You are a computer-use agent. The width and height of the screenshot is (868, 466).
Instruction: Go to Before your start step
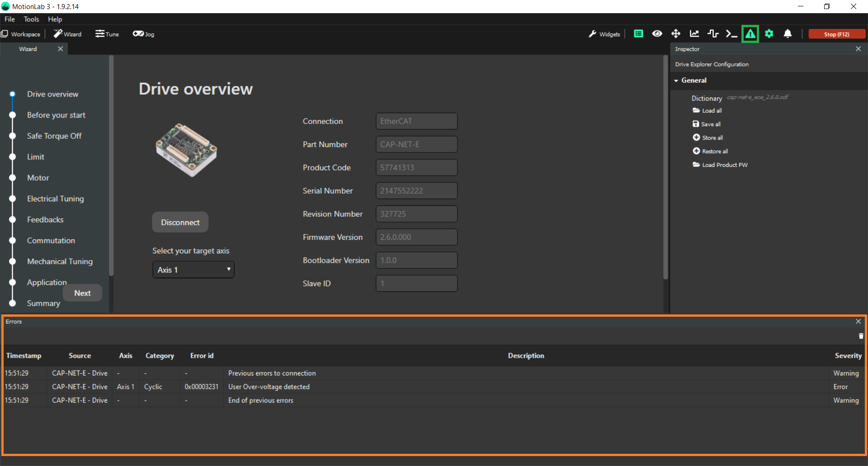pos(56,115)
